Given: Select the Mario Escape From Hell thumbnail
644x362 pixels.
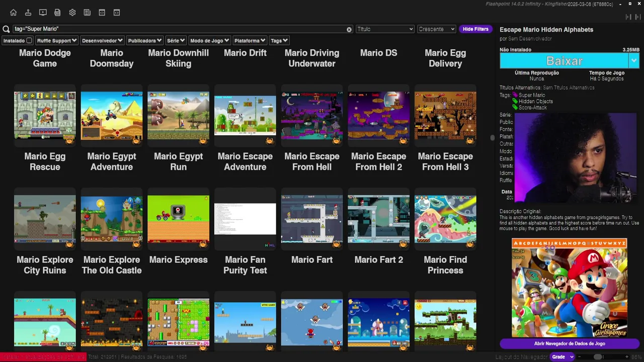Looking at the screenshot, I should point(312,116).
